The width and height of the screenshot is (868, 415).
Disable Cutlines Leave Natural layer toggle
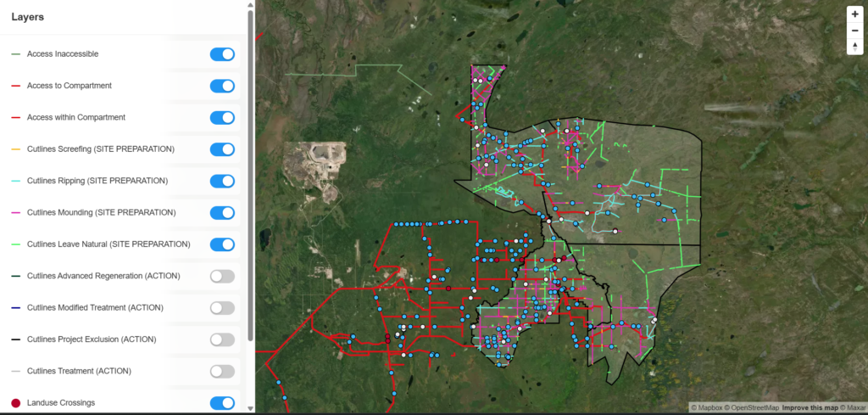click(x=222, y=244)
